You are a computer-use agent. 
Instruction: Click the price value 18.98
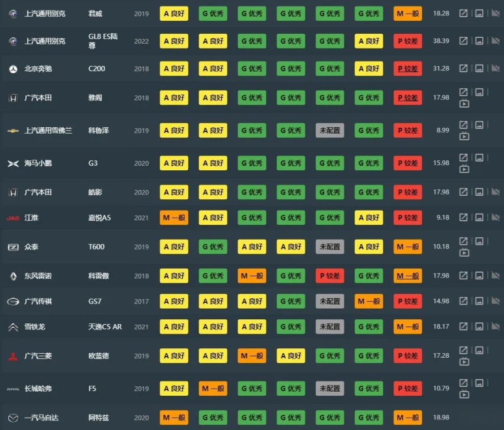[x=441, y=417]
